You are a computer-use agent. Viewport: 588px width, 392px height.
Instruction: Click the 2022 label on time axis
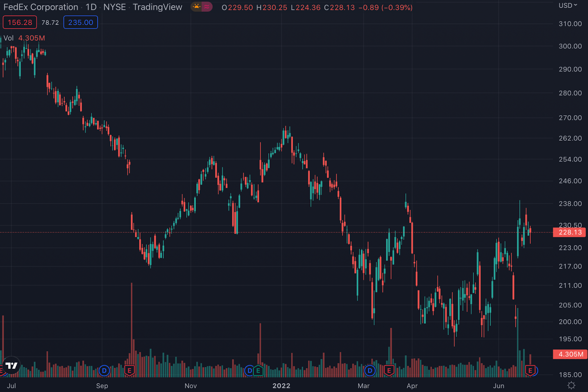click(x=282, y=386)
